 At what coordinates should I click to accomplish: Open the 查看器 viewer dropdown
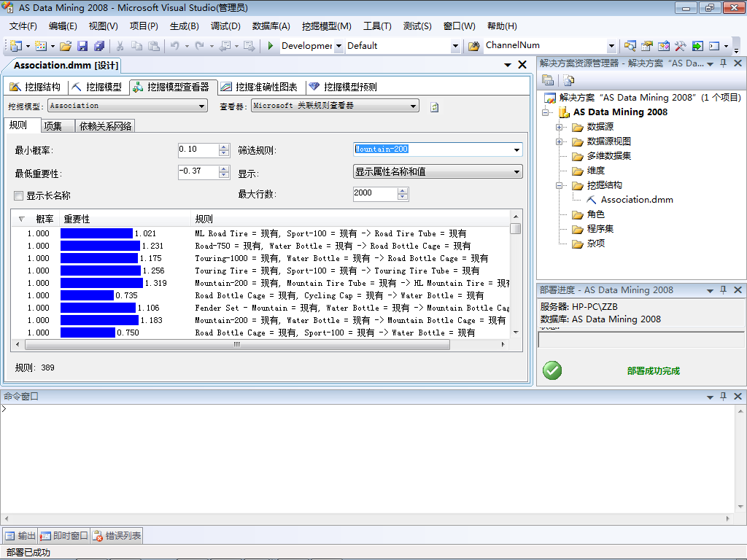[413, 106]
